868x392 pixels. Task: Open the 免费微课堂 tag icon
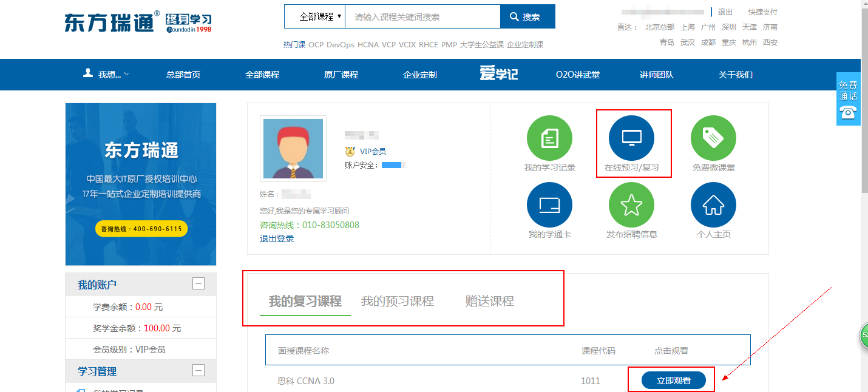tap(713, 138)
